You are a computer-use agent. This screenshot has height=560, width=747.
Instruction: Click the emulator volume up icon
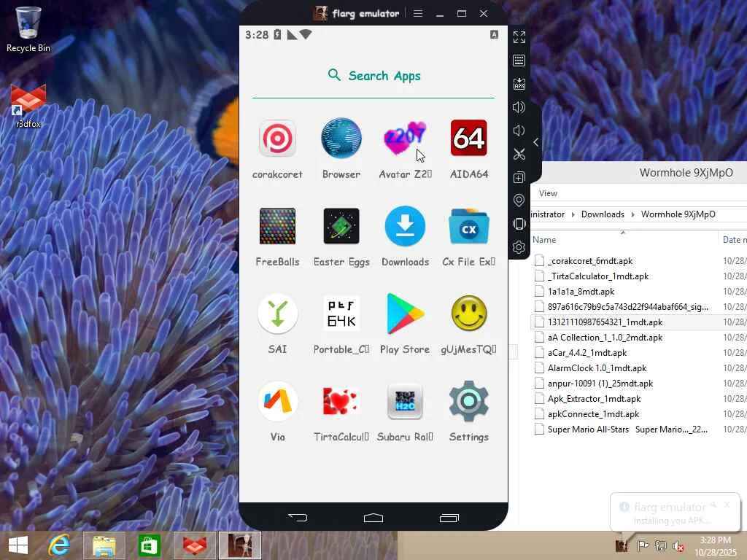pos(519,107)
